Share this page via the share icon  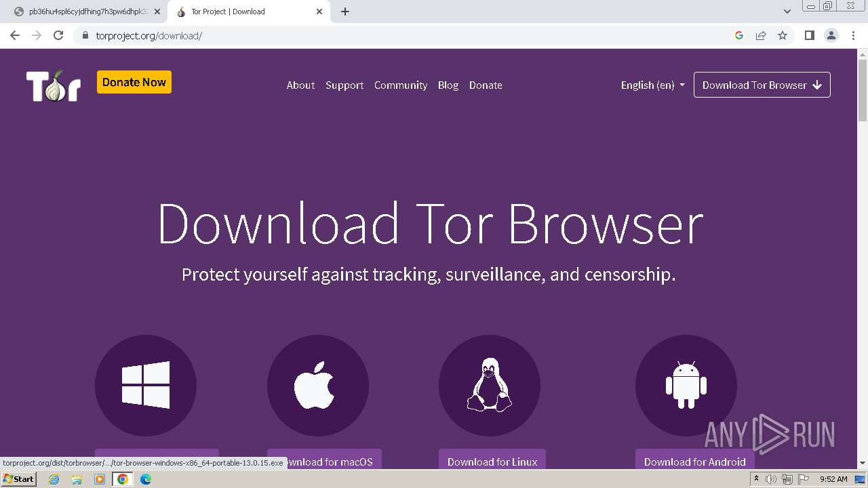[x=761, y=35]
